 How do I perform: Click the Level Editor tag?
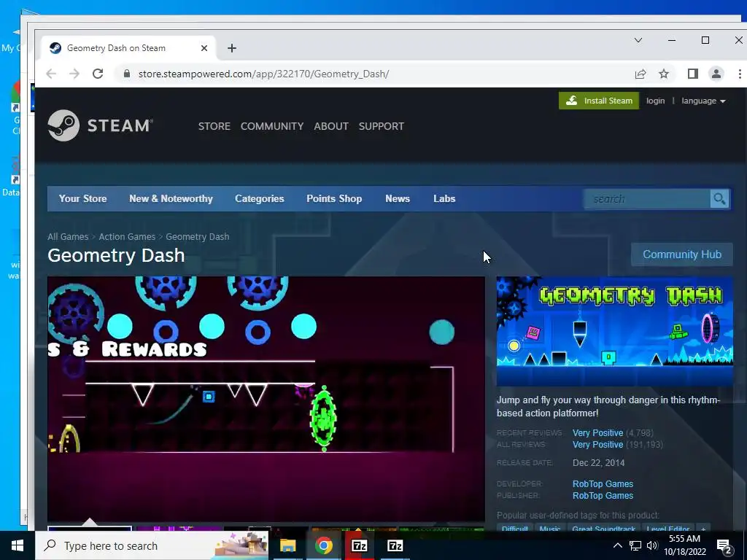click(x=668, y=529)
